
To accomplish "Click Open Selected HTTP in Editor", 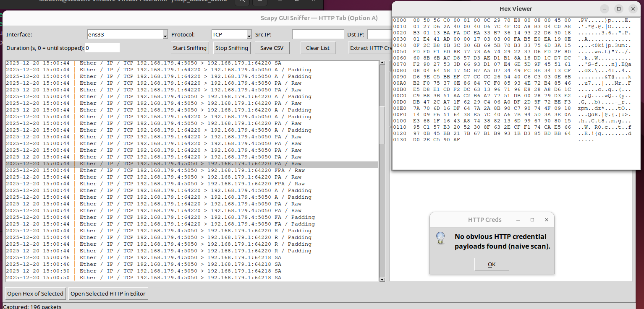I will (108, 293).
